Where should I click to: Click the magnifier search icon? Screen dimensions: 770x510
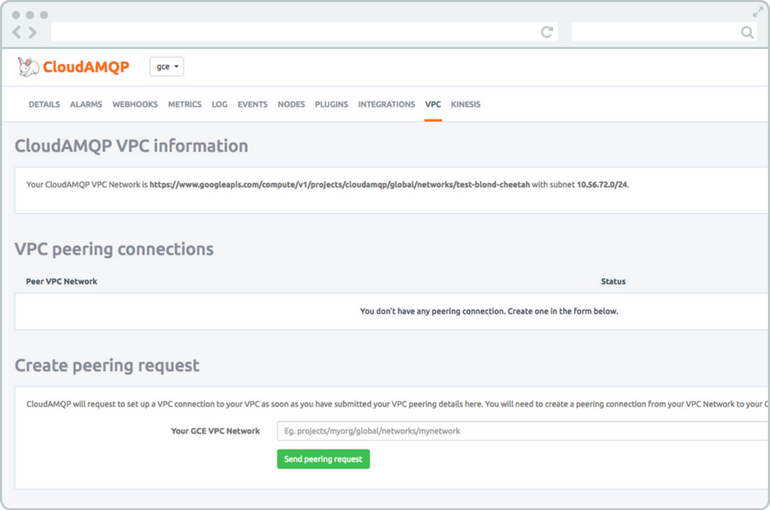click(x=747, y=32)
